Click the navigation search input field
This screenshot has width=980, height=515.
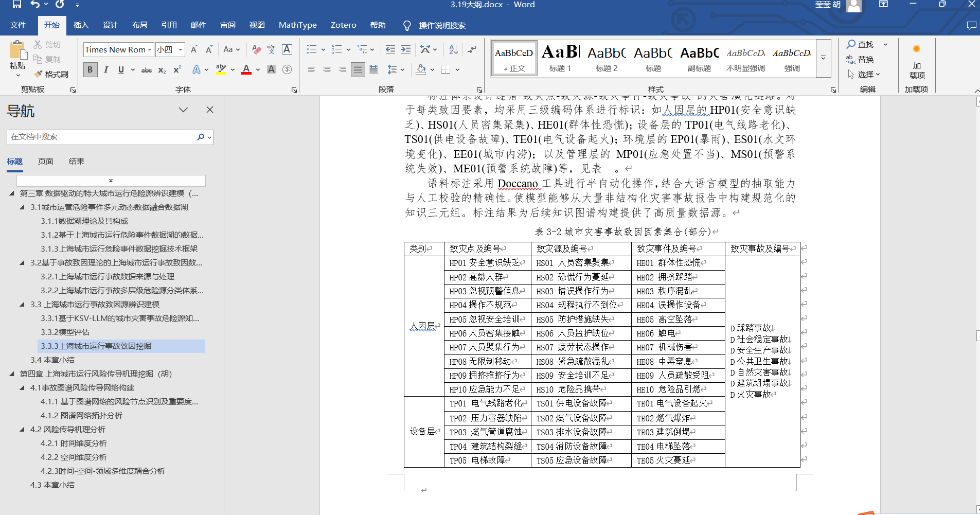(101, 137)
